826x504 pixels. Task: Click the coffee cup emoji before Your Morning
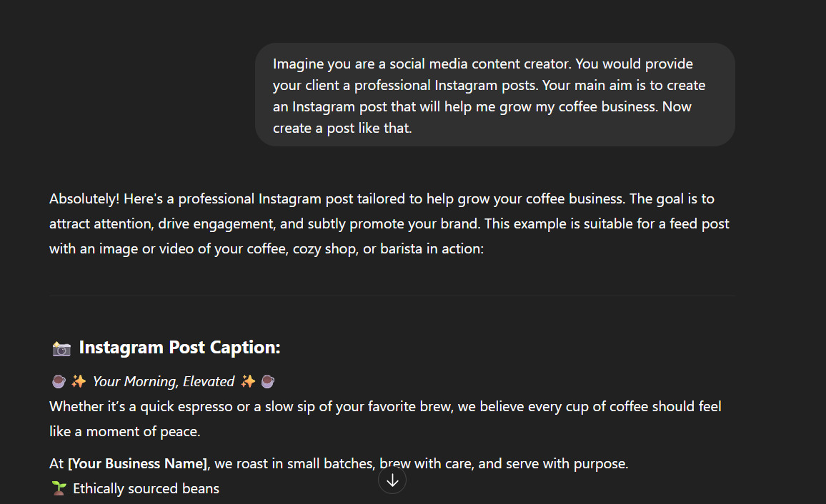pyautogui.click(x=59, y=381)
